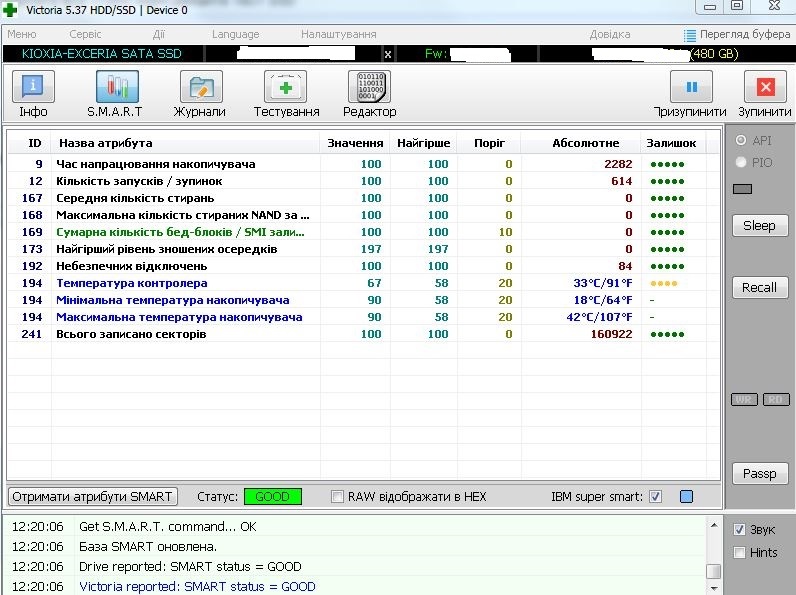
Task: Sort by Значення column header
Action: (x=355, y=143)
